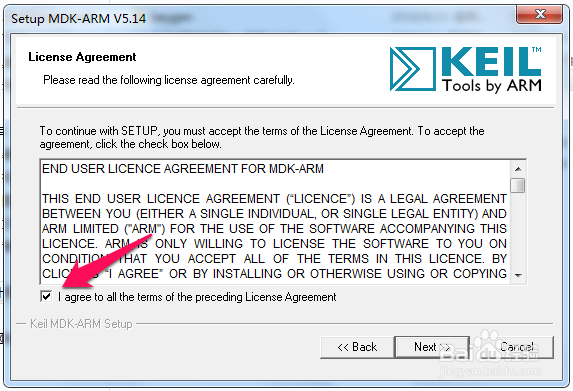Click the 'To continue with SETUP' instruction text
This screenshot has width=573, height=391.
tap(262, 137)
